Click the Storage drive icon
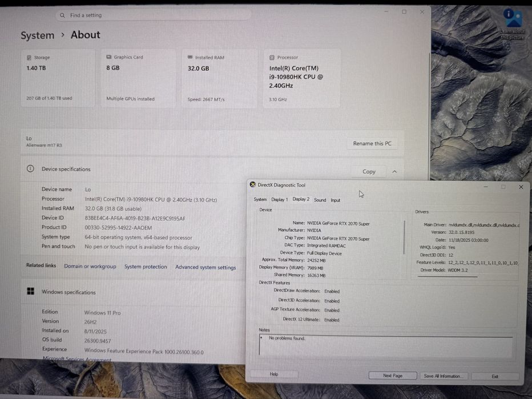The height and width of the screenshot is (399, 532). click(29, 58)
